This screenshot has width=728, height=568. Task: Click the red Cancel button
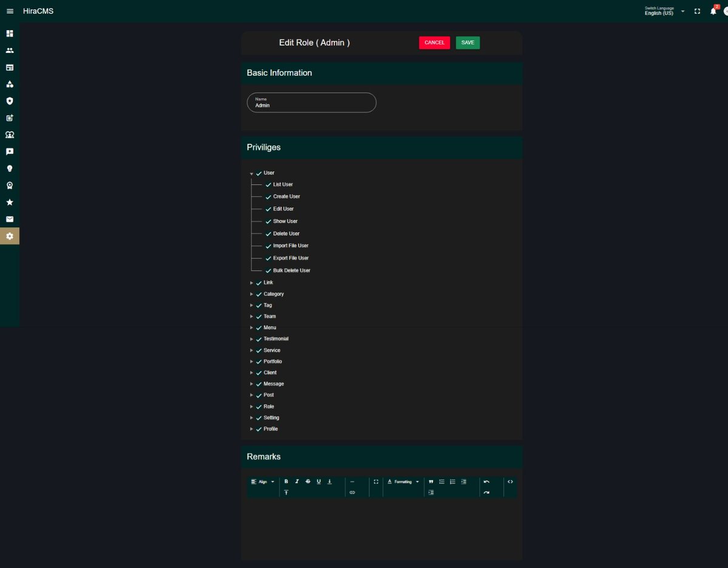434,42
